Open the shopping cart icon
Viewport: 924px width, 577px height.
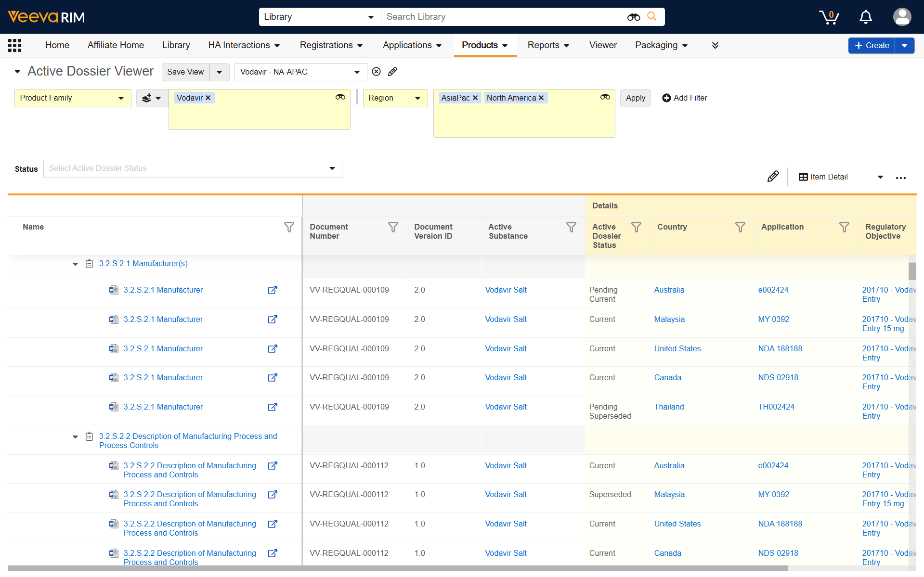pos(829,17)
